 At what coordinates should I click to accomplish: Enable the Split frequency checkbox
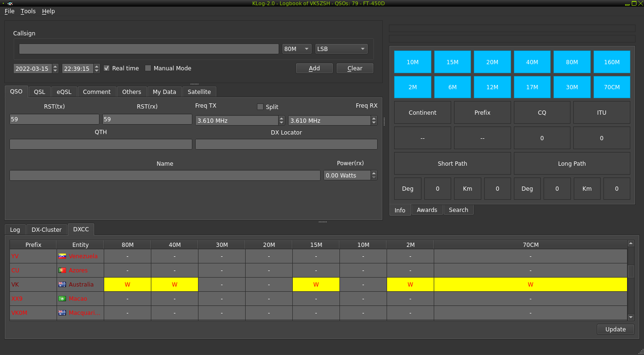[x=260, y=107]
